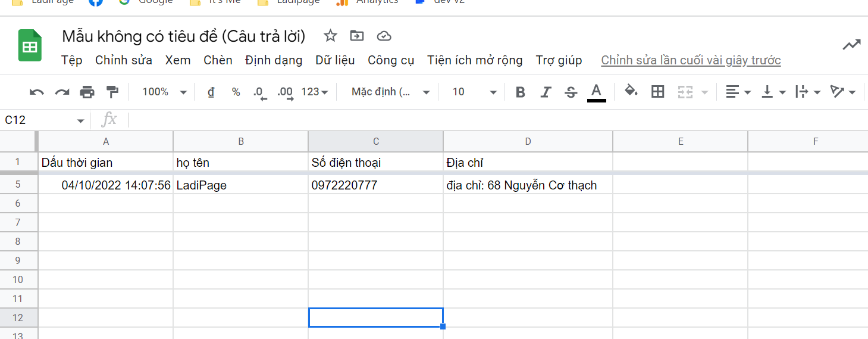Toggle bold formatting
The image size is (868, 339).
pyautogui.click(x=521, y=92)
